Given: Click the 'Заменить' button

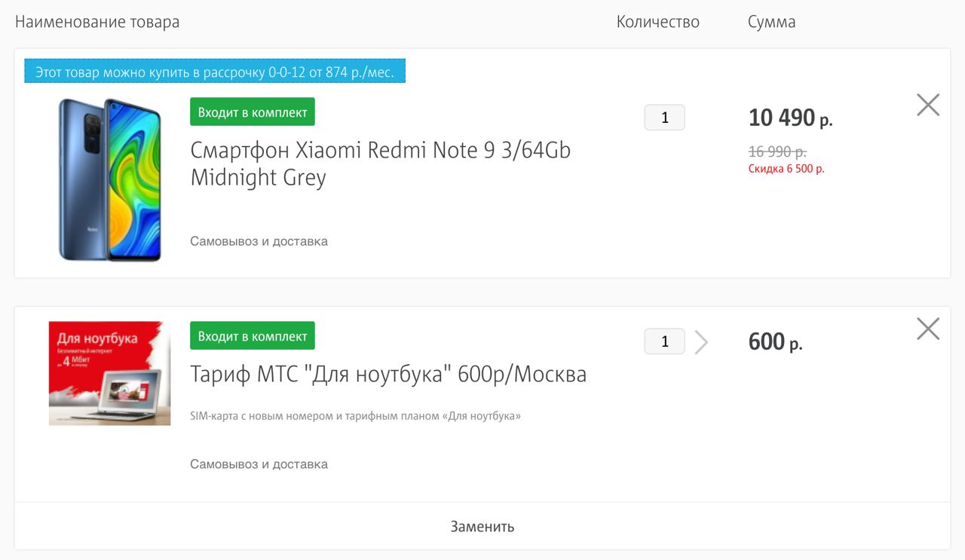Looking at the screenshot, I should tap(482, 526).
